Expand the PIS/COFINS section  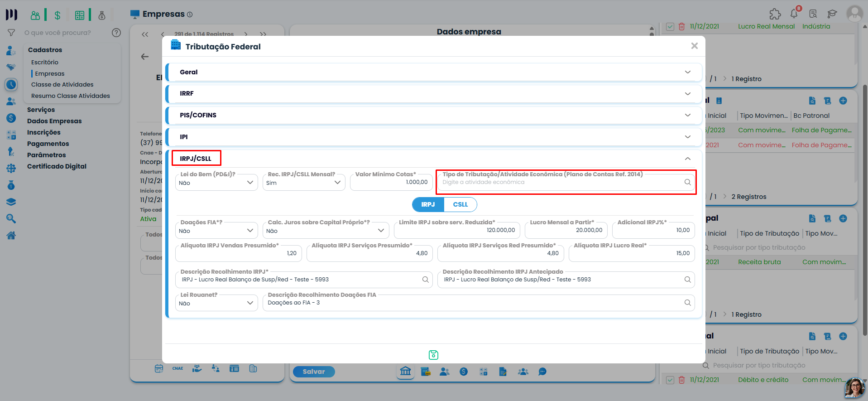coord(434,115)
